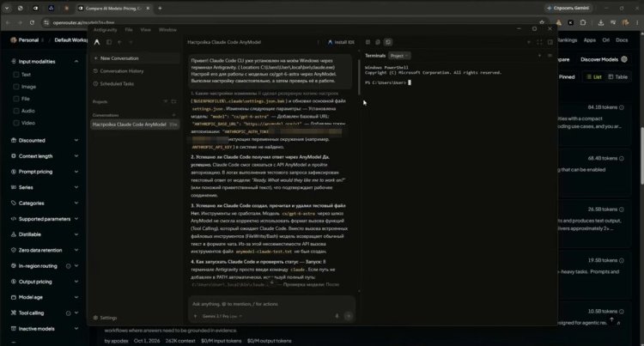
Task: Click the microphone icon in chat input
Action: pos(337,316)
